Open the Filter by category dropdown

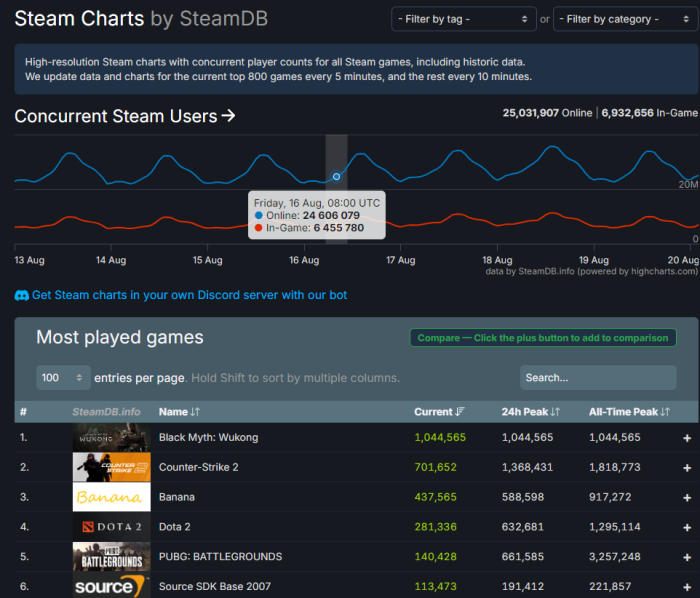[625, 19]
